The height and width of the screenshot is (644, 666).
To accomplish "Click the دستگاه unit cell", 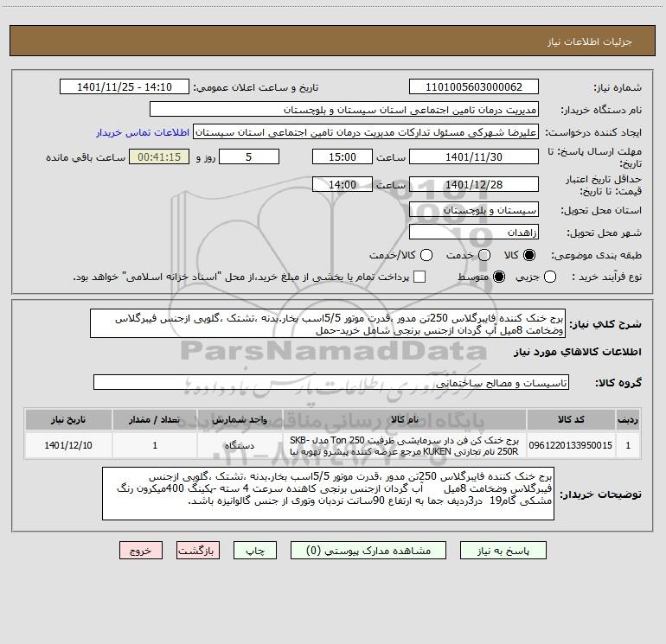I will tap(240, 445).
